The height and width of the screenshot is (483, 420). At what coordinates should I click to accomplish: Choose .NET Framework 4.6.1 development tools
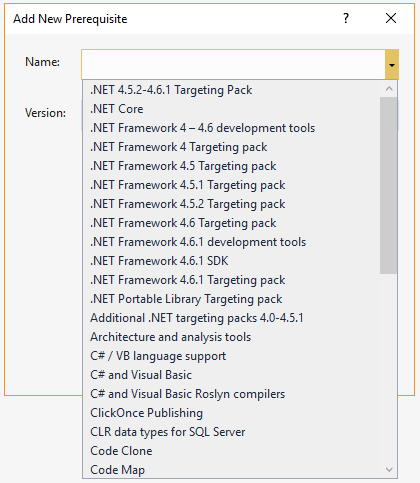[231, 242]
